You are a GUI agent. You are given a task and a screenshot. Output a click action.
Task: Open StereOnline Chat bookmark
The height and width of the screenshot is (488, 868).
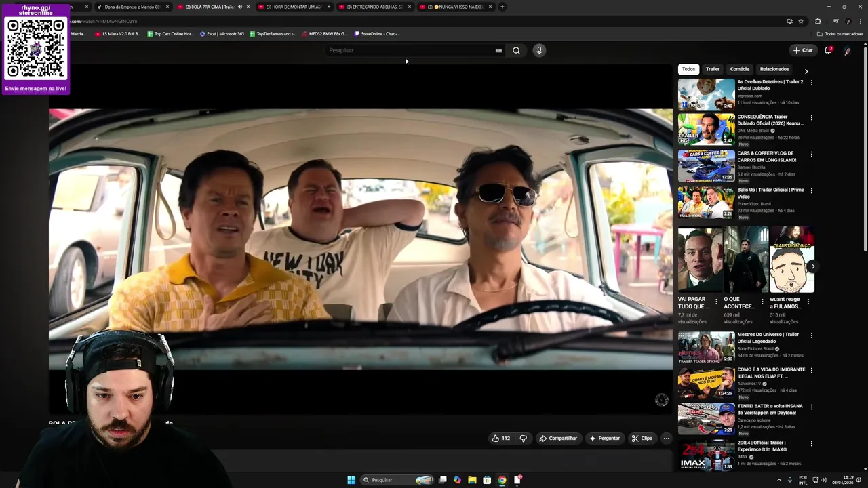pyautogui.click(x=377, y=34)
